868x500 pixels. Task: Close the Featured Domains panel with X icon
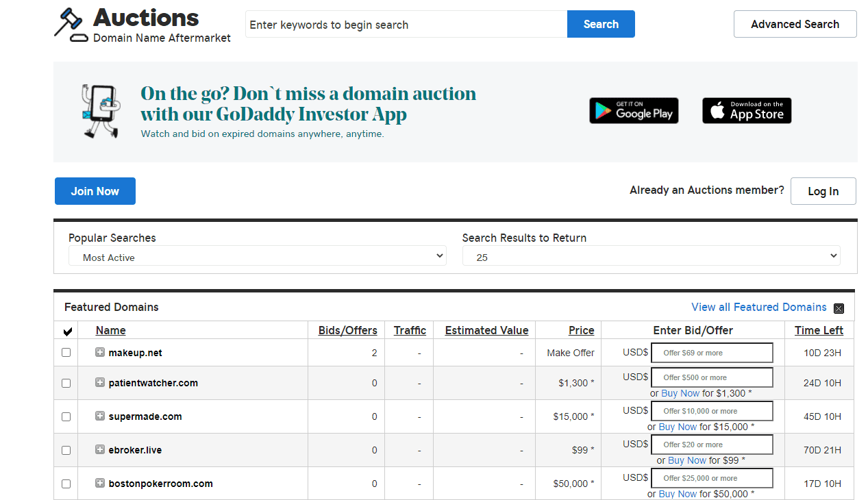click(x=839, y=308)
